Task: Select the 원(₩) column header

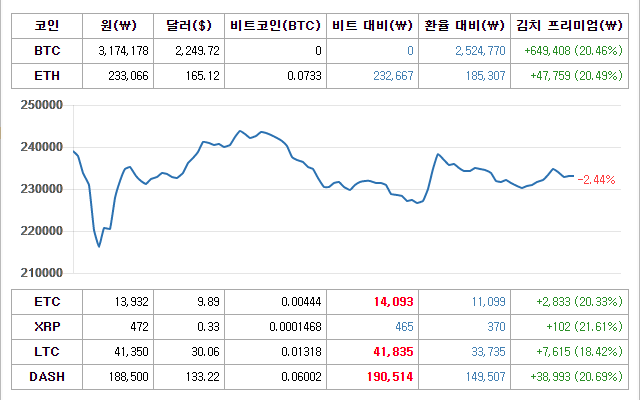Action: [118, 26]
